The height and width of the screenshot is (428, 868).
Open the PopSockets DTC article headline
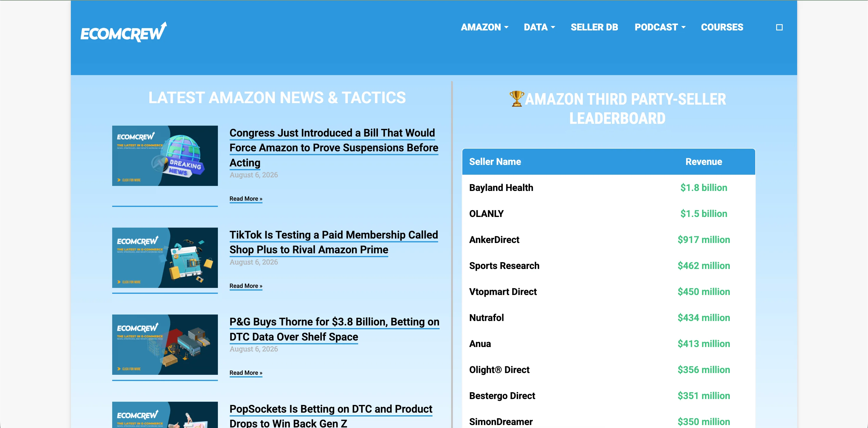point(331,416)
